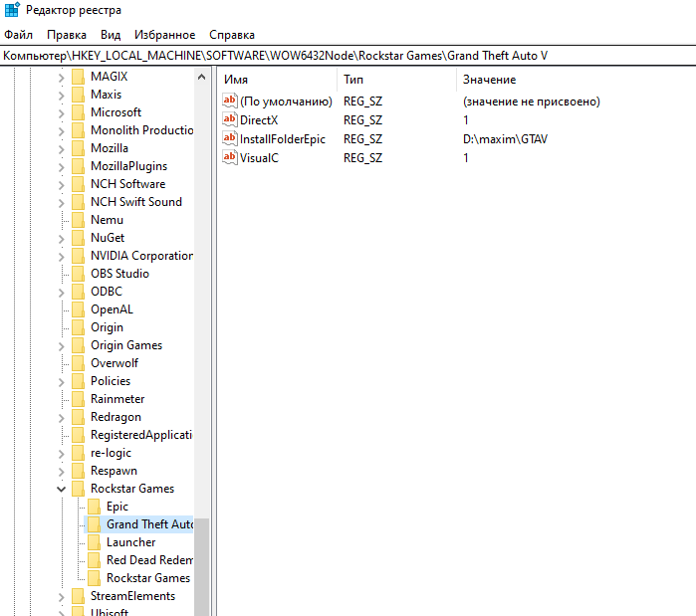Select the Origin folder icon
The height and width of the screenshot is (616, 696).
tap(78, 327)
